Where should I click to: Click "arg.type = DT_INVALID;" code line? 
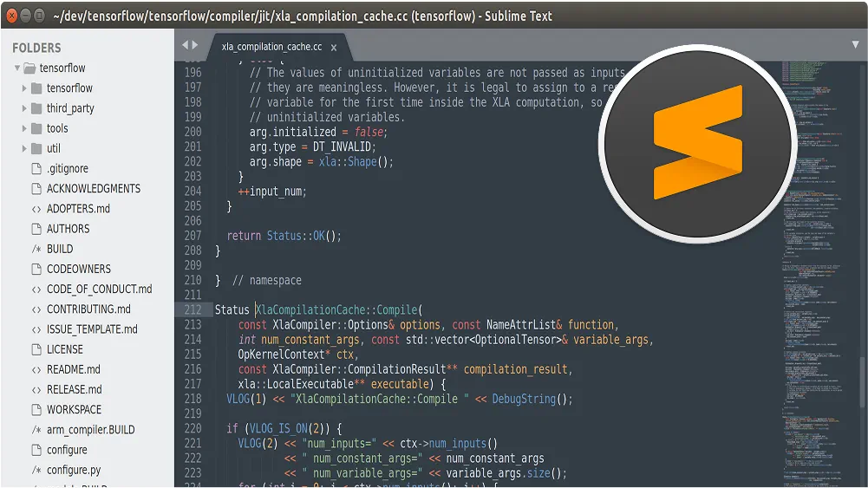(x=313, y=146)
